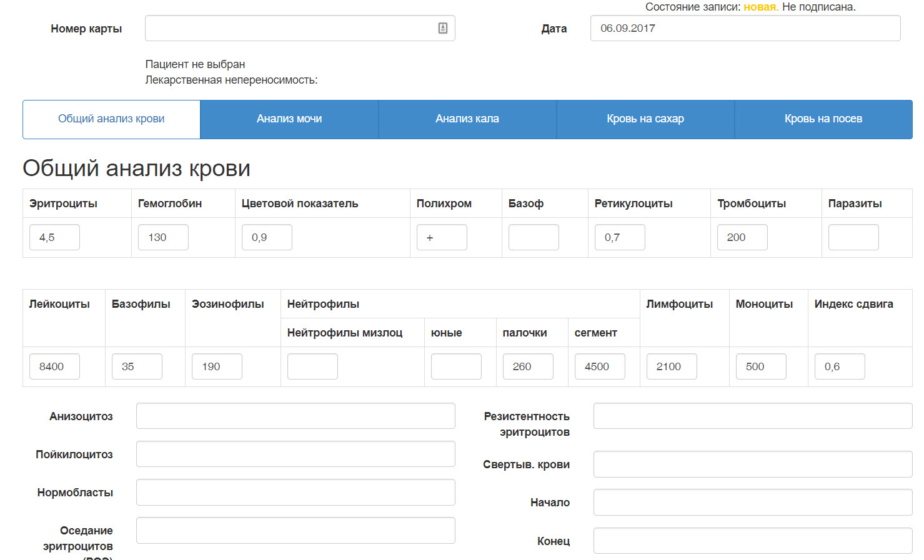Switch to the Анализ кала tab
The width and height of the screenshot is (924, 560).
(467, 119)
